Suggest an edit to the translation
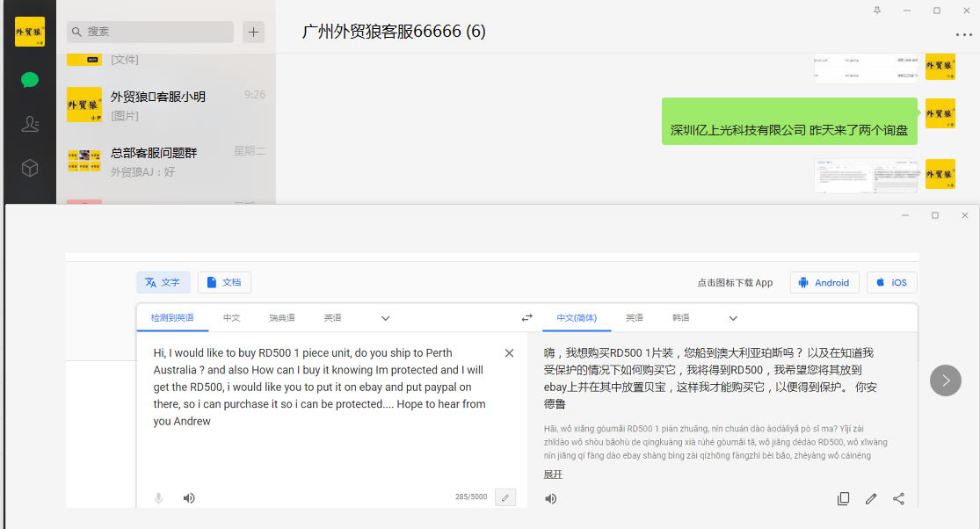The height and width of the screenshot is (529, 980). pyautogui.click(x=871, y=498)
